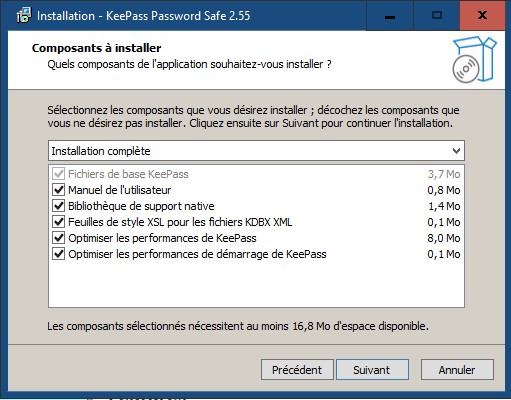Toggle Optimiser les performances de démarrage checkbox
The height and width of the screenshot is (400, 511).
[59, 254]
